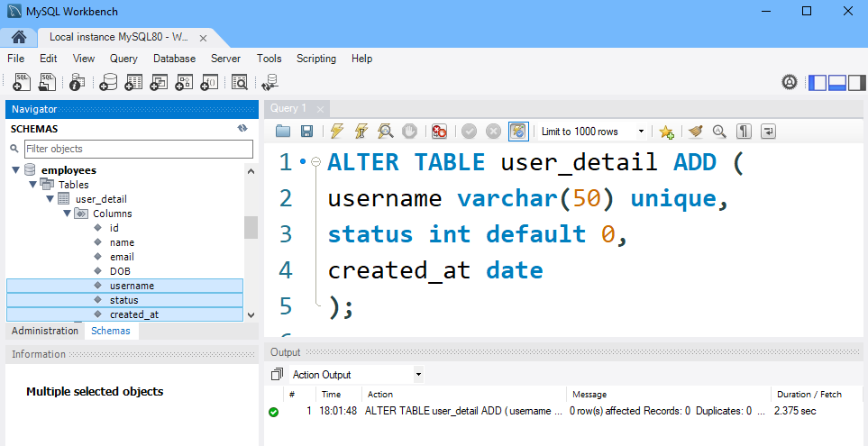Select the created_at column
The height and width of the screenshot is (446, 868).
coord(124,314)
